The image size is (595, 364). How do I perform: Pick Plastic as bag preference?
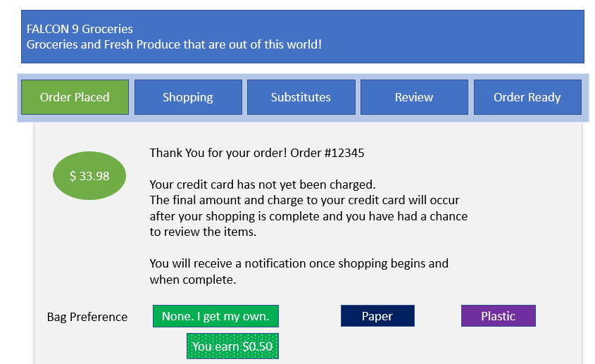[499, 316]
